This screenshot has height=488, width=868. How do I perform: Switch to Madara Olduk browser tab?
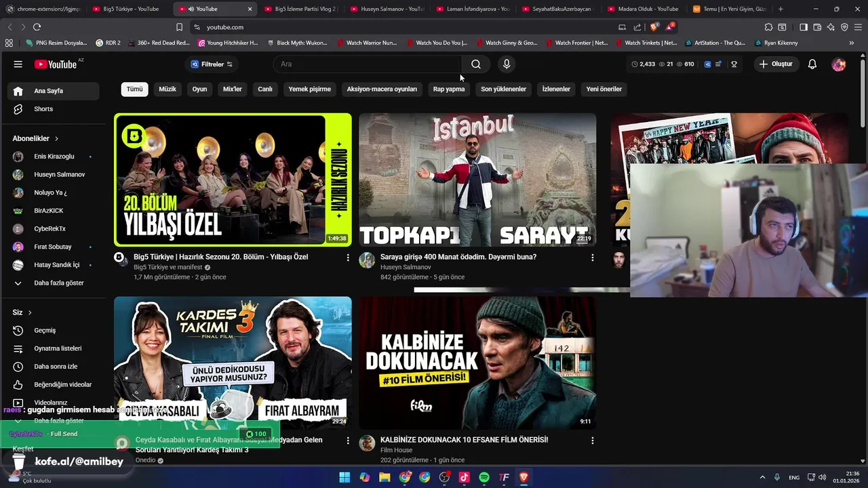point(644,9)
